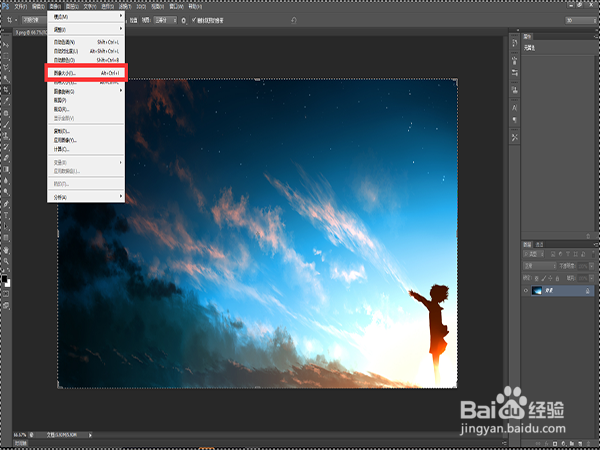Switch to the 通道 Channels tab

tap(540, 244)
